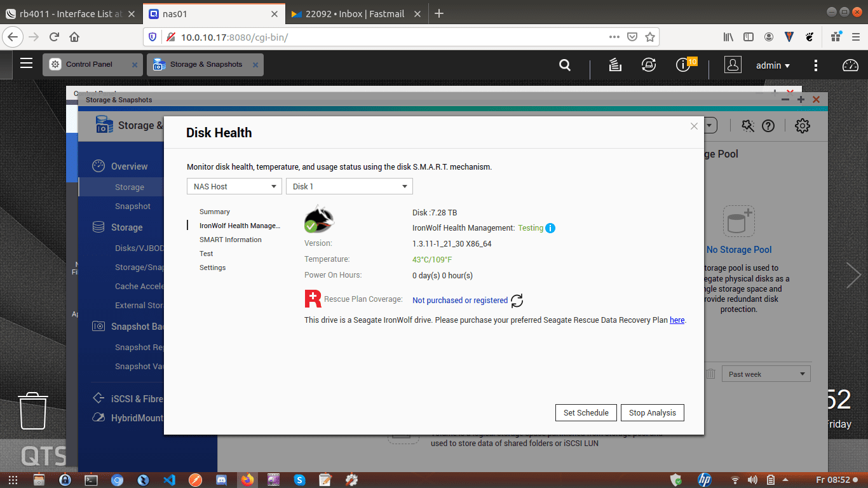Click the QTS search magnifier icon
Screen dimensions: 868x488
click(564, 65)
